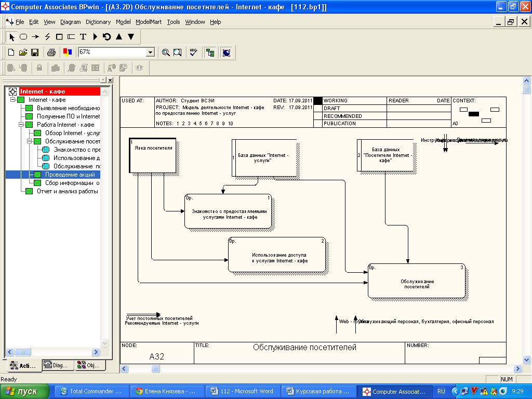Open the Help menu
This screenshot has height=399, width=532.
tap(216, 22)
